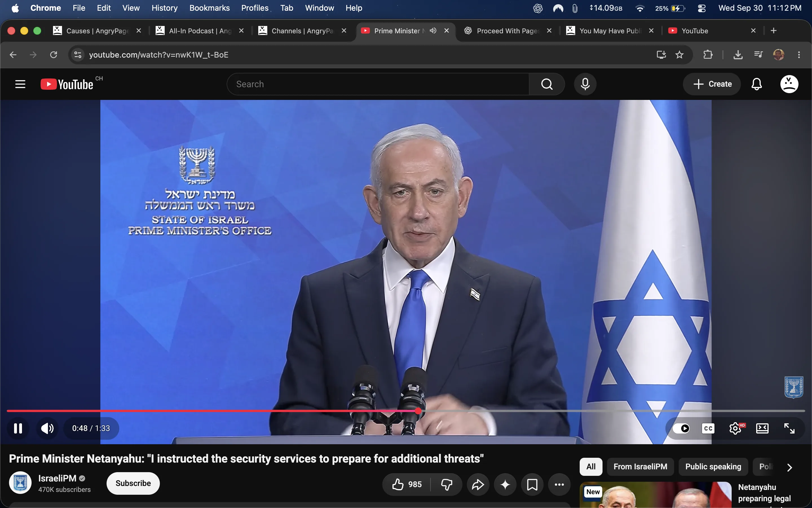Open the account avatar menu

[789, 84]
